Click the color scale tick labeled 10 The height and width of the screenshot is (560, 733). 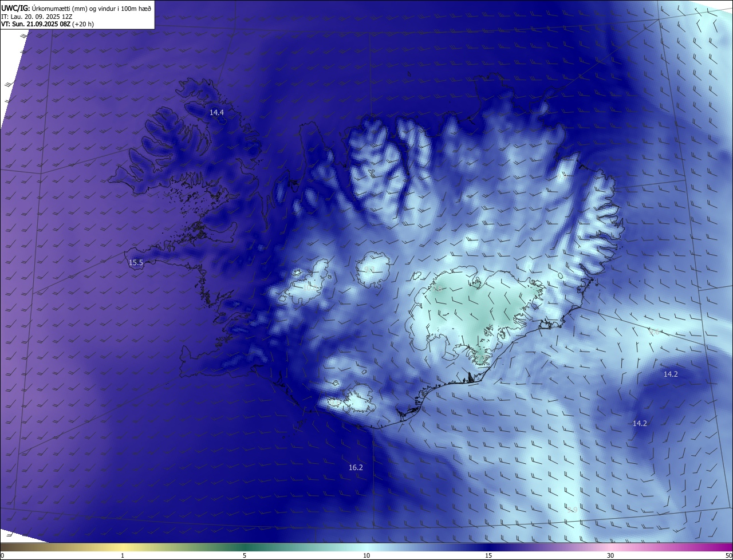click(366, 555)
